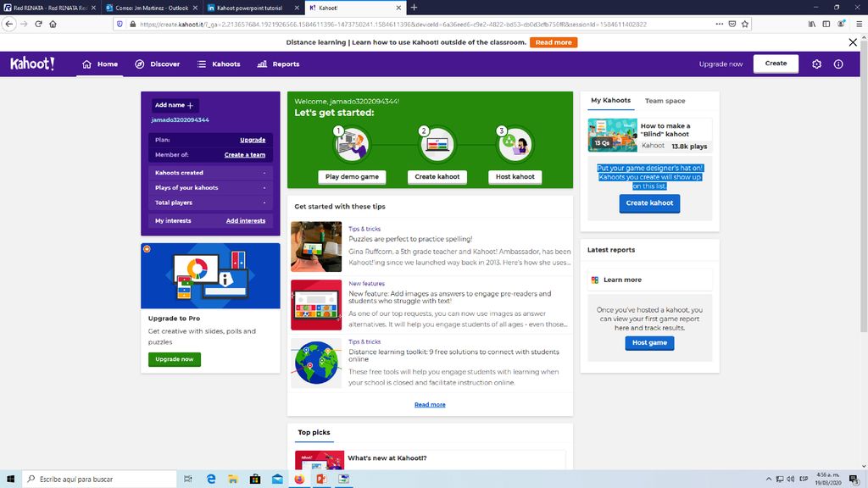
Task: Show the Firefox sidebars
Action: [x=826, y=25]
